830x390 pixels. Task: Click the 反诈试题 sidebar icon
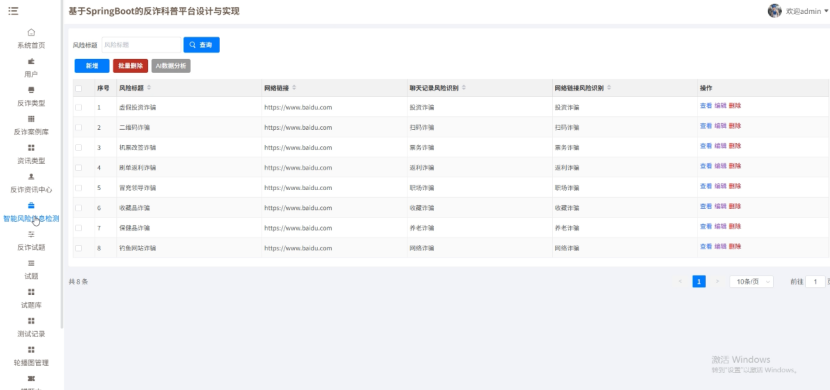[31, 234]
